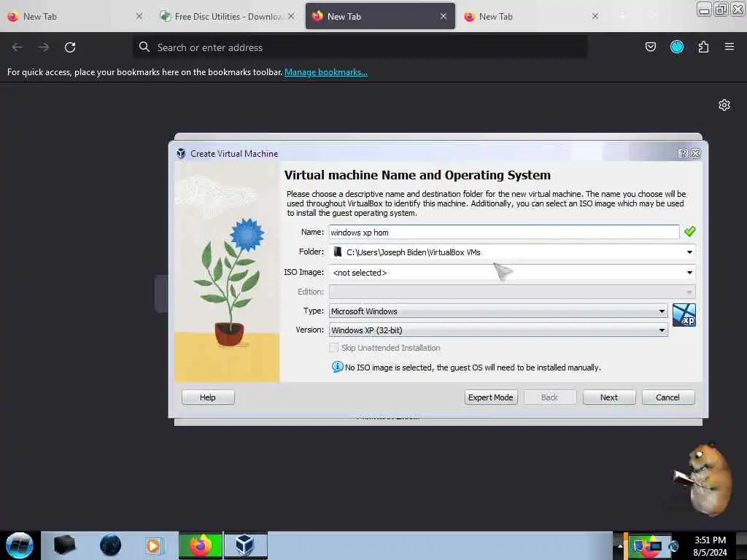Viewport: 747px width, 560px height.
Task: Expand the Folder path dropdown
Action: click(x=689, y=252)
